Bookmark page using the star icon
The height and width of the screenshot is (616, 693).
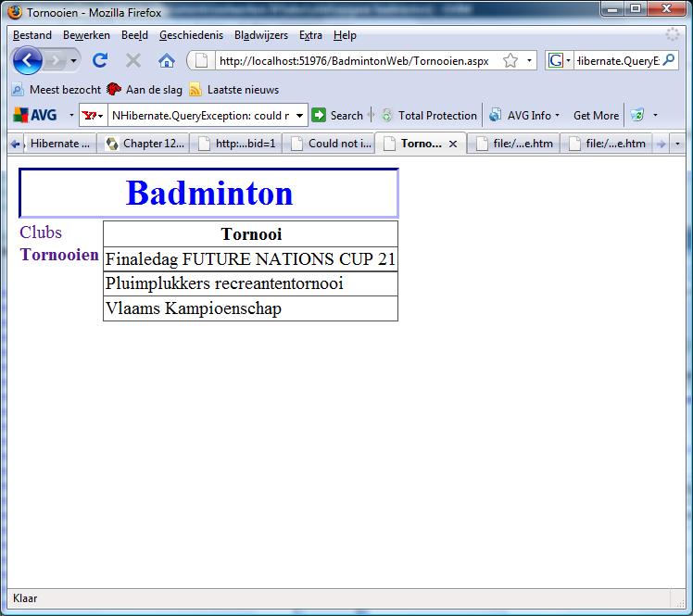510,61
